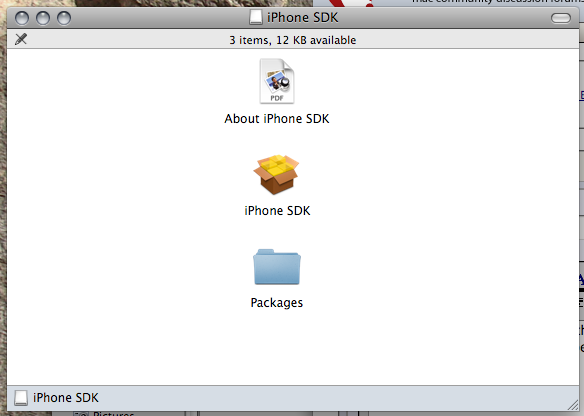Close the iPhone SDK Finder window

(22, 18)
